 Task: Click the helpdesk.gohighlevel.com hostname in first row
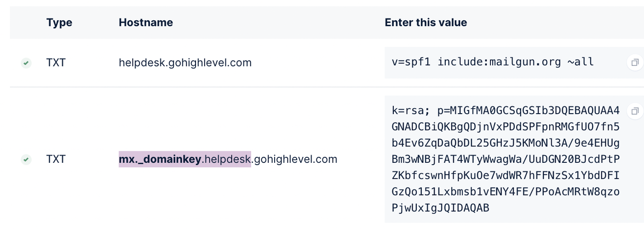[185, 63]
